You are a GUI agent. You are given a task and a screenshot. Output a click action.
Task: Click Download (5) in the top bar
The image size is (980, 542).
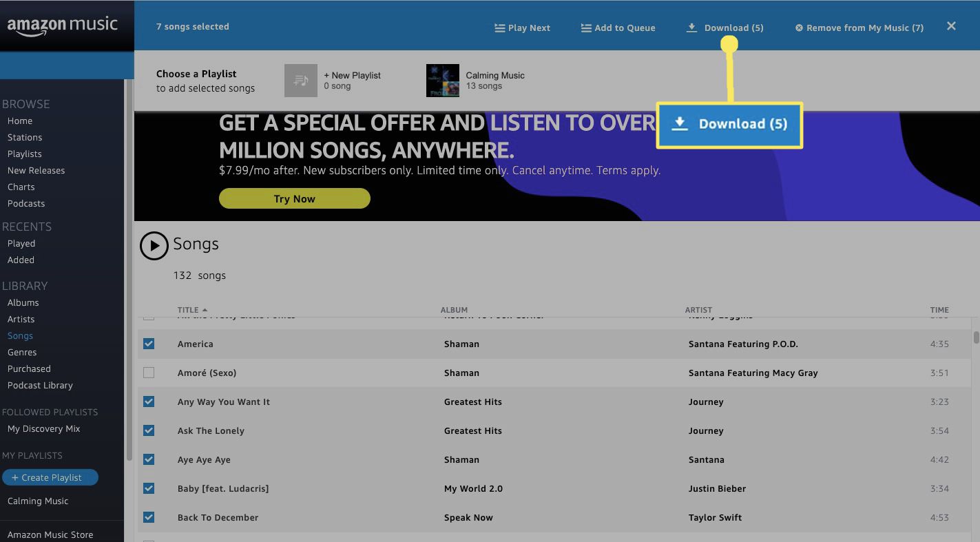coord(725,28)
